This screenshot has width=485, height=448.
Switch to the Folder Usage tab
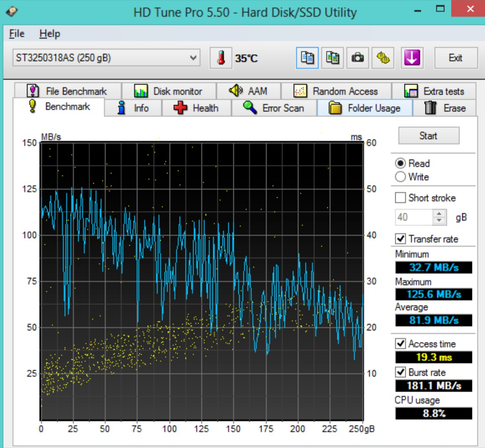point(365,108)
